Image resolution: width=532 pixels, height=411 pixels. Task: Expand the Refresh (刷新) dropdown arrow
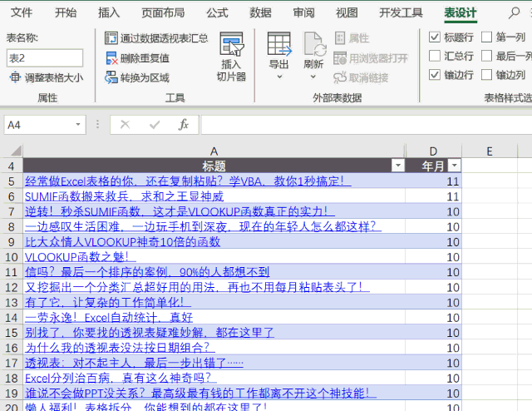pyautogui.click(x=313, y=77)
